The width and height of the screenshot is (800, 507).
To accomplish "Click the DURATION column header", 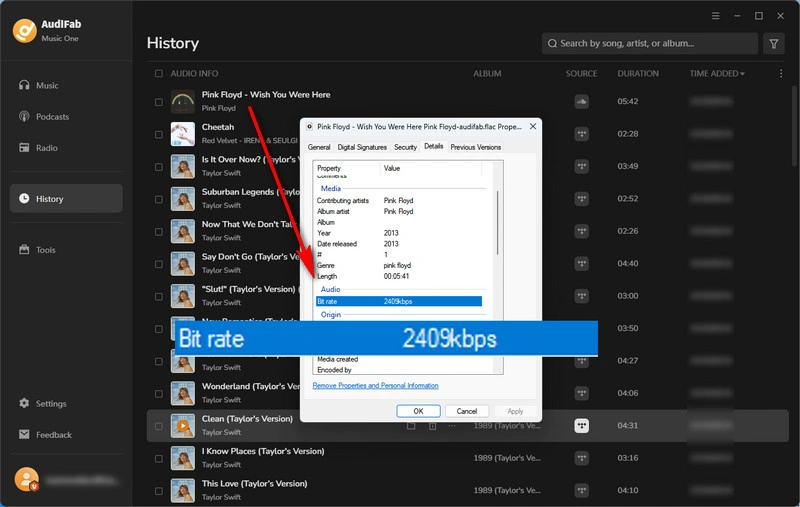I will (638, 73).
